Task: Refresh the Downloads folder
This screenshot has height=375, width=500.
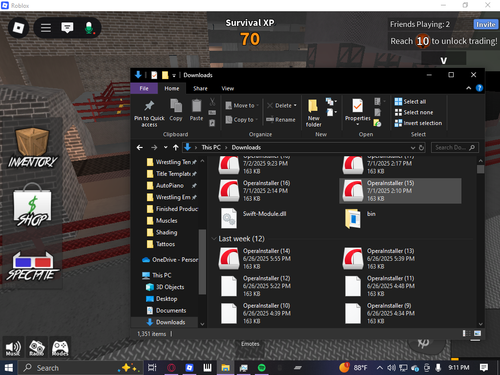Action: (x=421, y=147)
